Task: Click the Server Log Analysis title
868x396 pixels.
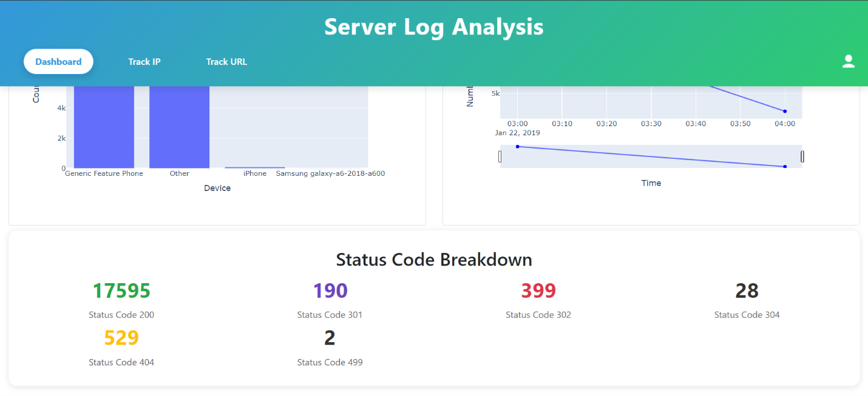Action: pyautogui.click(x=433, y=27)
